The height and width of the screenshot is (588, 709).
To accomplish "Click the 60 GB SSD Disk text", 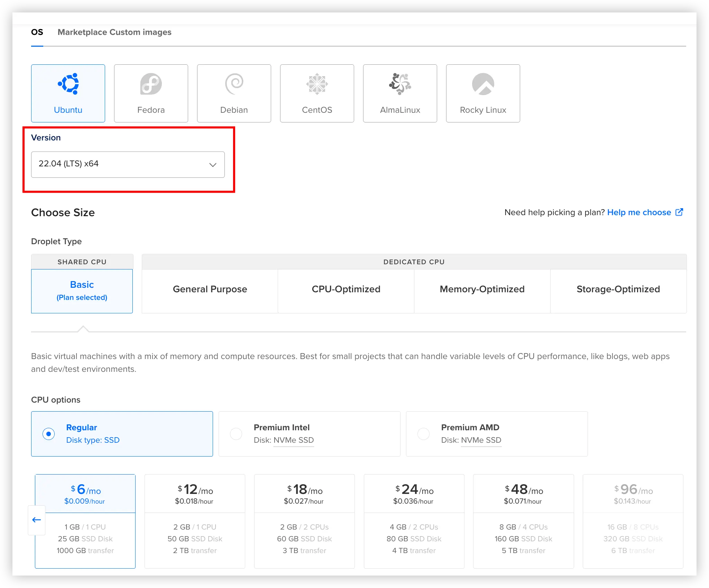I will [304, 539].
